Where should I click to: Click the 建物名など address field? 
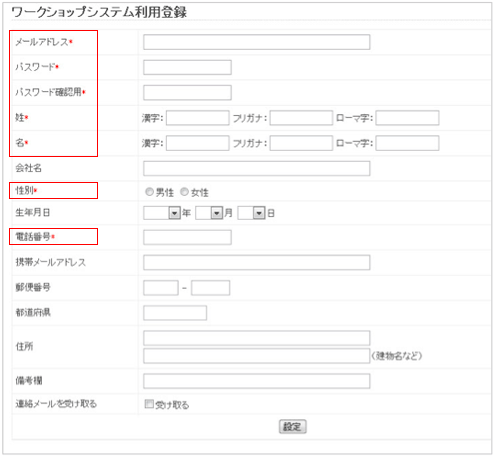click(256, 356)
